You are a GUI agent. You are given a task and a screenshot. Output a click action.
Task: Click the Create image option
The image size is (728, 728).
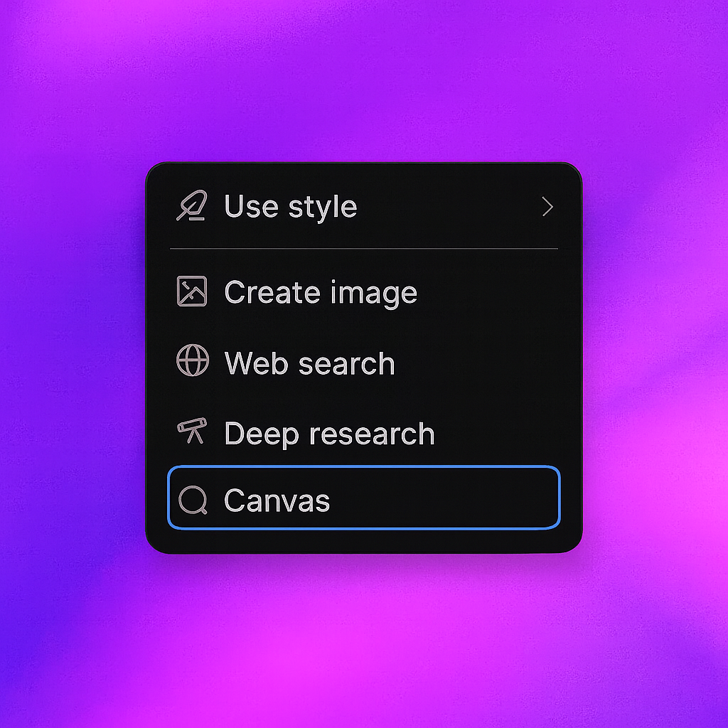coord(321,292)
